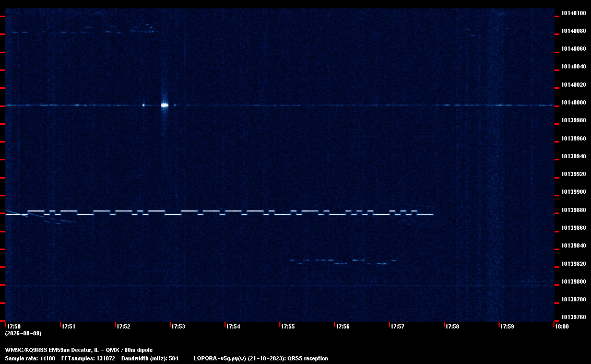Click the 10140080 frequency label
The width and height of the screenshot is (591, 364).
coord(573,31)
